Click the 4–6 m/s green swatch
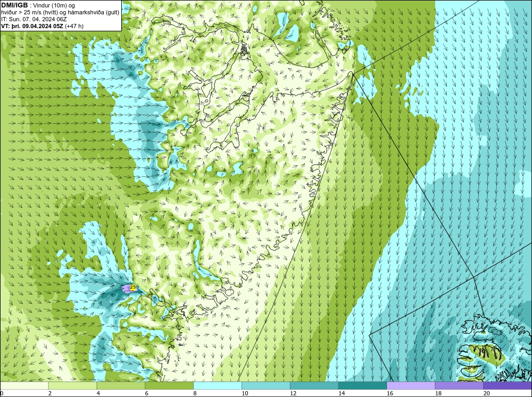Image resolution: width=532 pixels, height=397 pixels. (121, 386)
